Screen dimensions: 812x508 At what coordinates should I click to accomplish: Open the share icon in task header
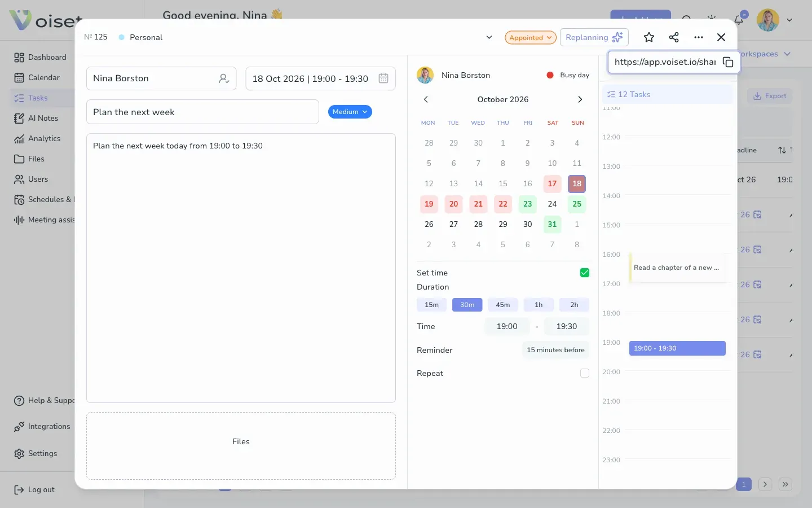[x=674, y=37]
